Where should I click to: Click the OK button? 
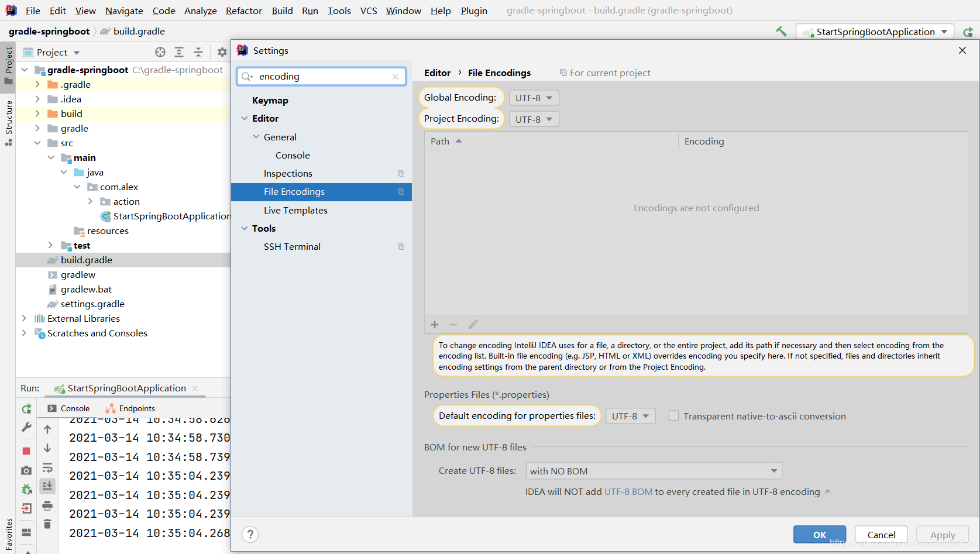pyautogui.click(x=820, y=535)
